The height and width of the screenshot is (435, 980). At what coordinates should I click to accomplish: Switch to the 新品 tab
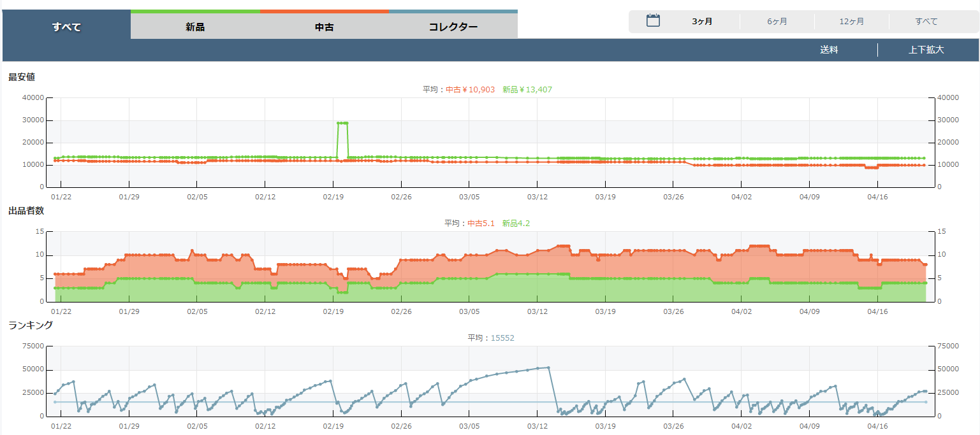coord(195,27)
